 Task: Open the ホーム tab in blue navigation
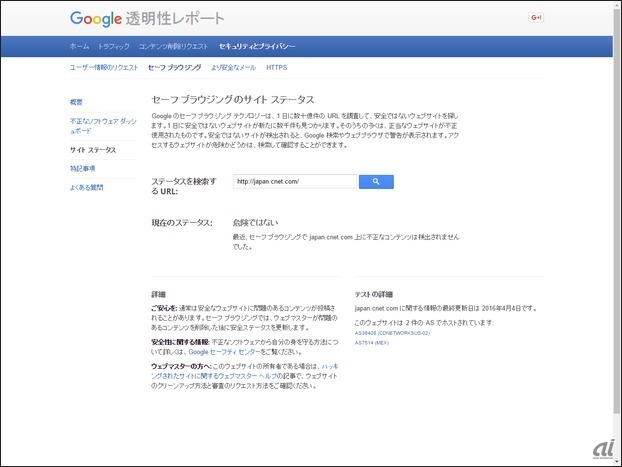[79, 46]
